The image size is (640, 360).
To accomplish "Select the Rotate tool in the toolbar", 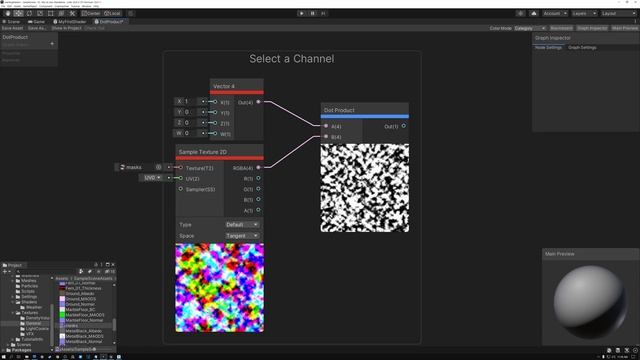I will coord(29,13).
